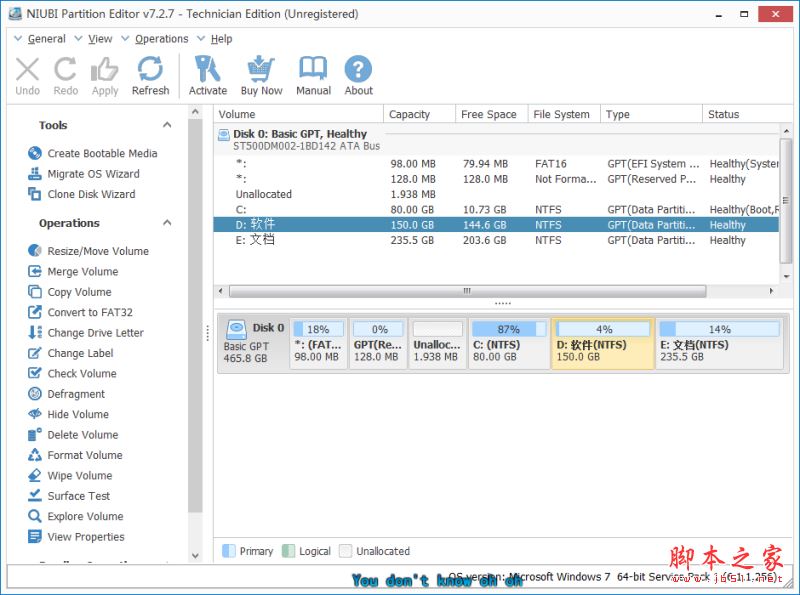Collapse the Operations section chevron
The width and height of the screenshot is (800, 595).
[167, 222]
